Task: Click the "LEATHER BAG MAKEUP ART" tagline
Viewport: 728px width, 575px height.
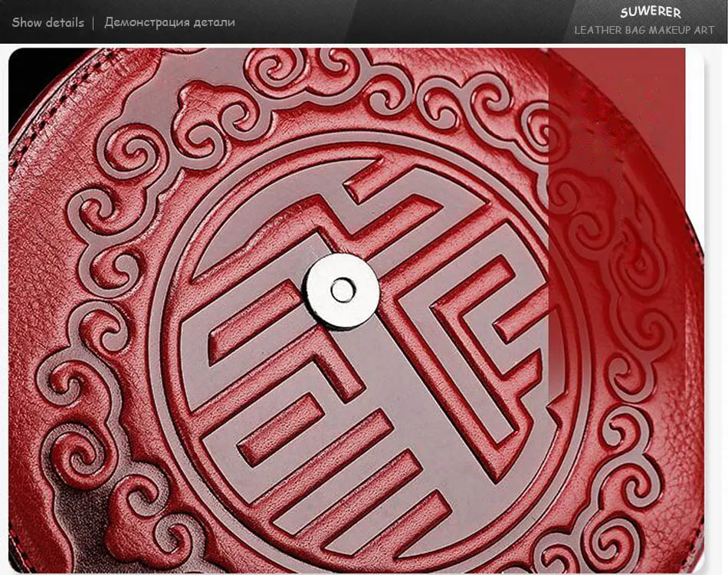Action: coord(644,30)
